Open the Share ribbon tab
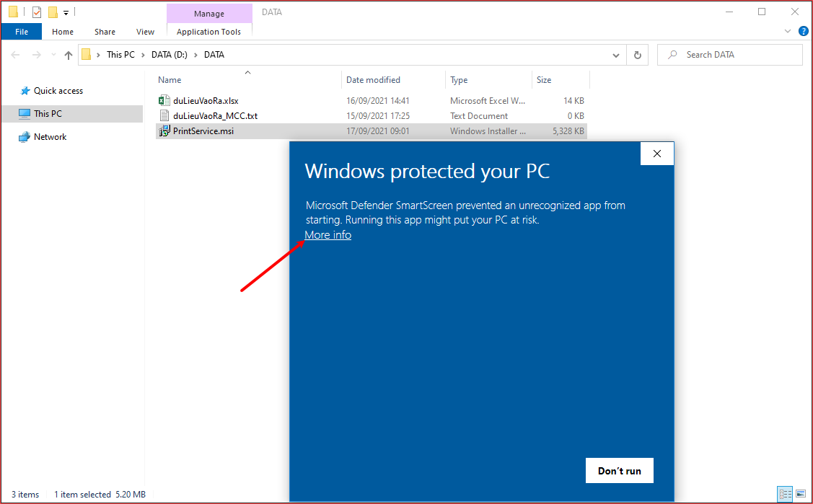Viewport: 813px width, 504px height. [x=105, y=32]
